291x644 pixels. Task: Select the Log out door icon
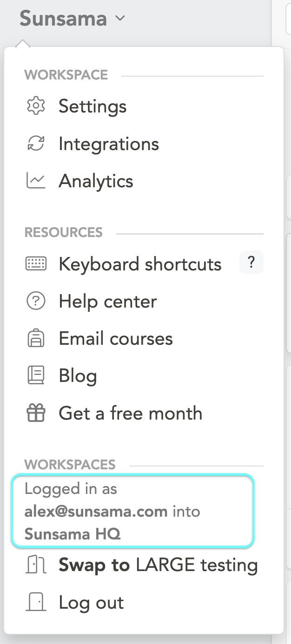pyautogui.click(x=36, y=602)
